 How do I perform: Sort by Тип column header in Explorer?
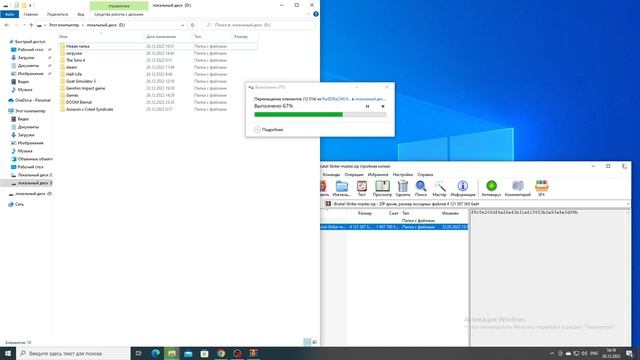pos(198,37)
